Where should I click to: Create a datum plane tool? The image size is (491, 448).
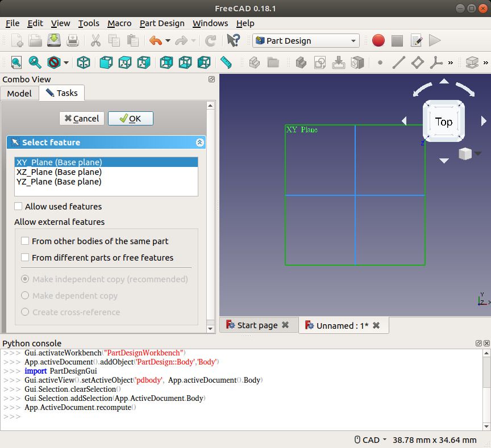click(x=418, y=62)
